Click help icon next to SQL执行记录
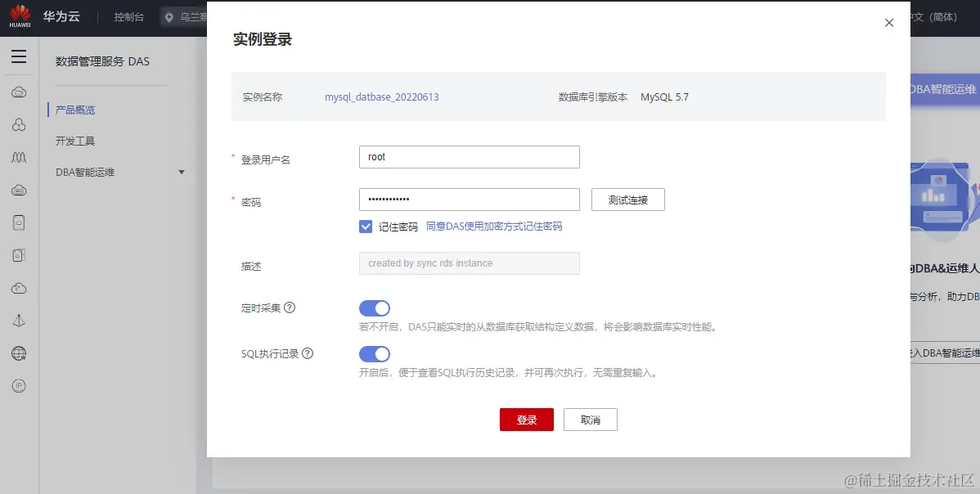Screen dimensions: 980x494 [x=308, y=353]
